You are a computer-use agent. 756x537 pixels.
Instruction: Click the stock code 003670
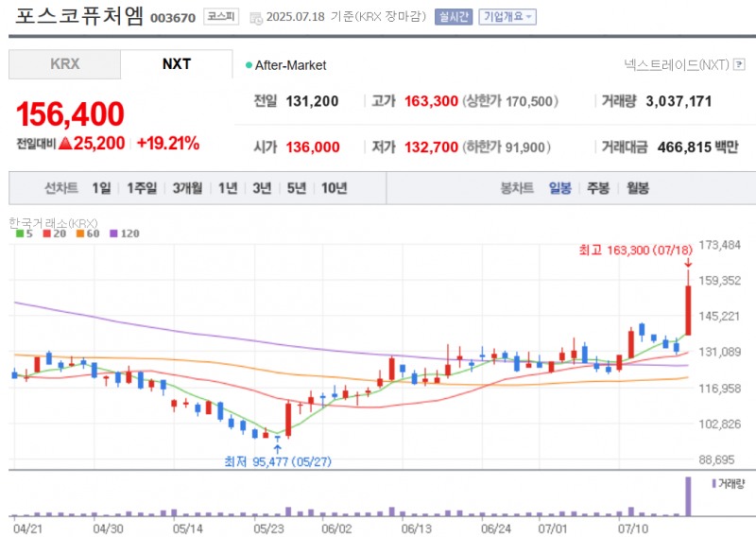[x=173, y=18]
